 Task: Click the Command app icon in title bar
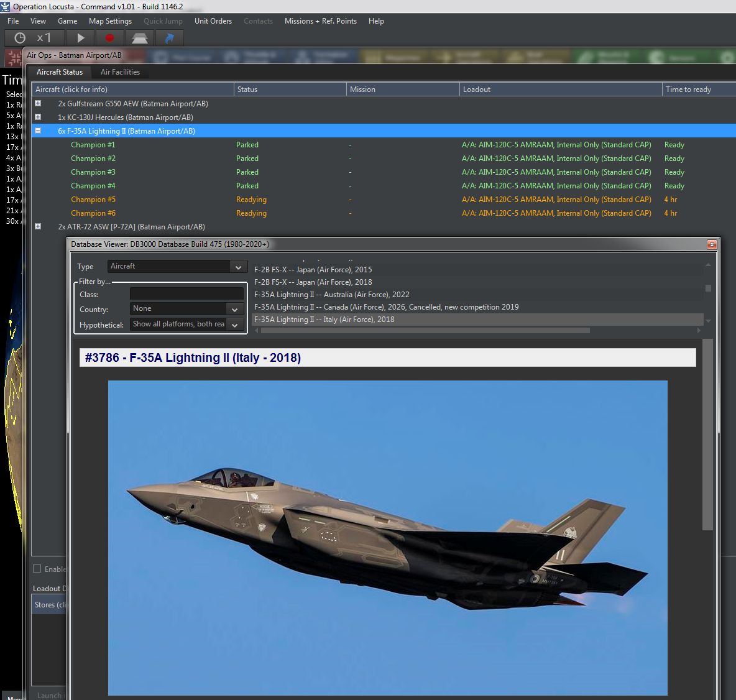[x=6, y=6]
